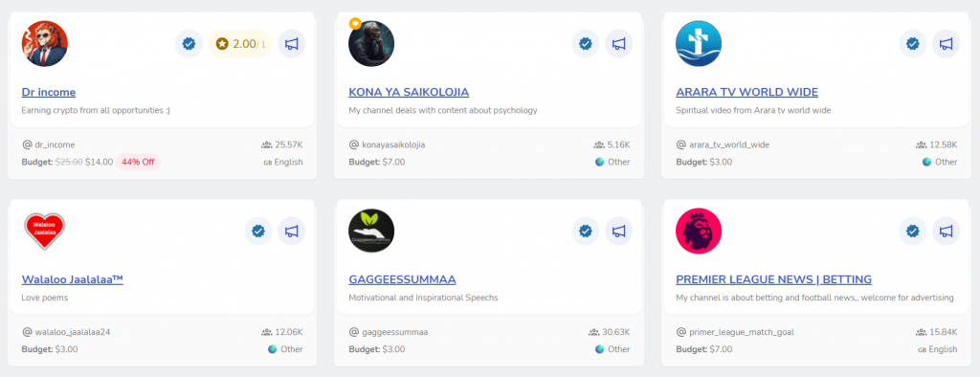
Task: Click the verified badge on Dr income card
Action: (x=189, y=44)
